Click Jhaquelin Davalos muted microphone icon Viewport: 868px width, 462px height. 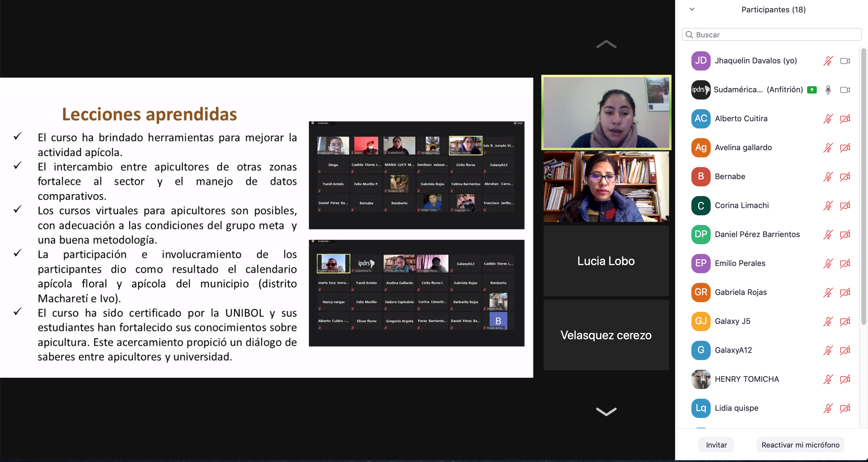coord(828,61)
